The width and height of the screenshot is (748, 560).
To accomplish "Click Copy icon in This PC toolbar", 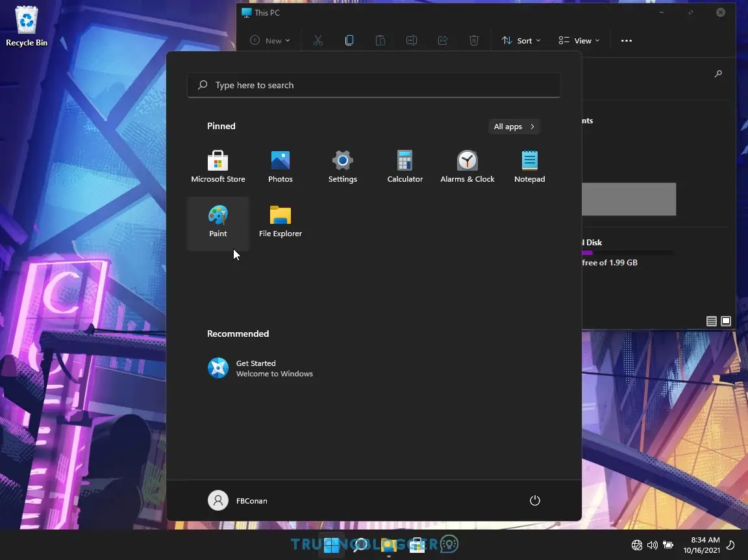I will tap(349, 40).
